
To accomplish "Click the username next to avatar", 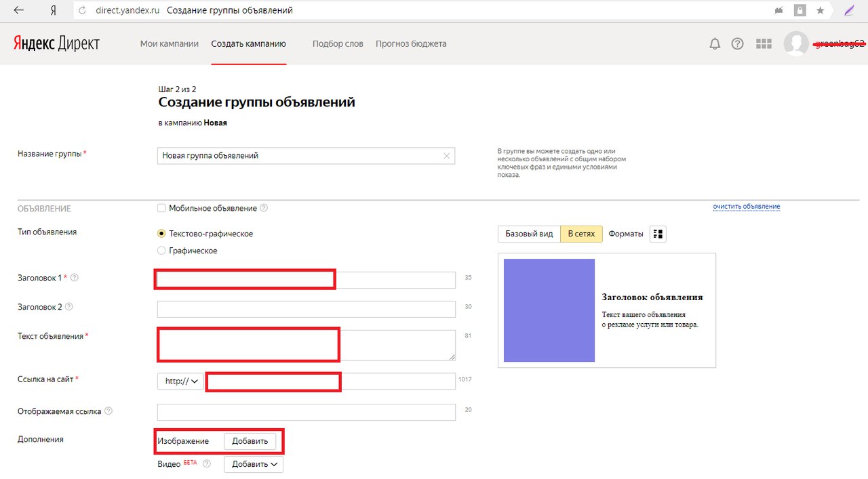I will click(839, 44).
